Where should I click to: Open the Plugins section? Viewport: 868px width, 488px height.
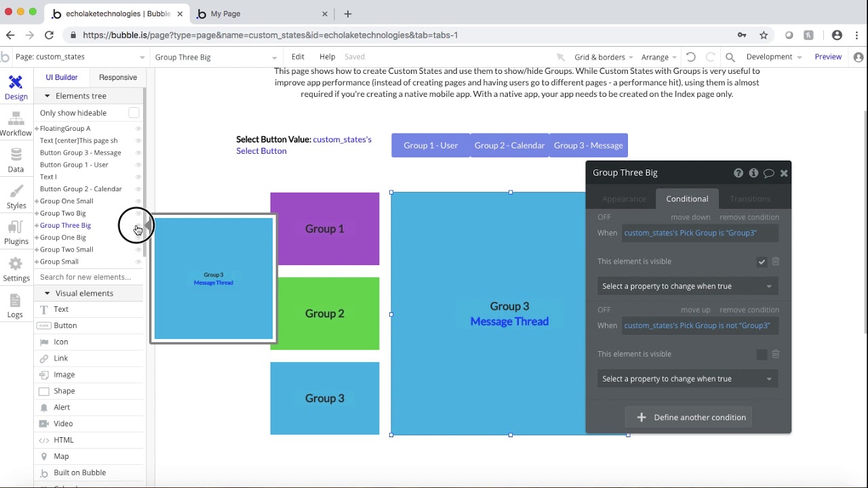click(x=16, y=233)
